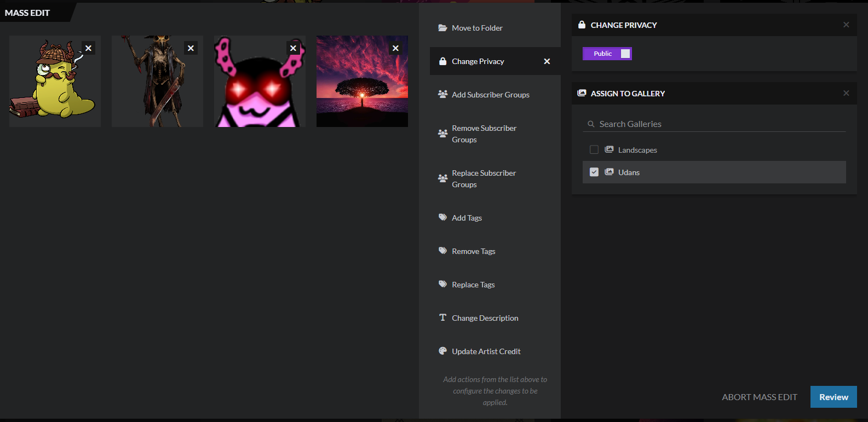Image resolution: width=868 pixels, height=422 pixels.
Task: Select the sunset tree thumbnail
Action: (362, 81)
